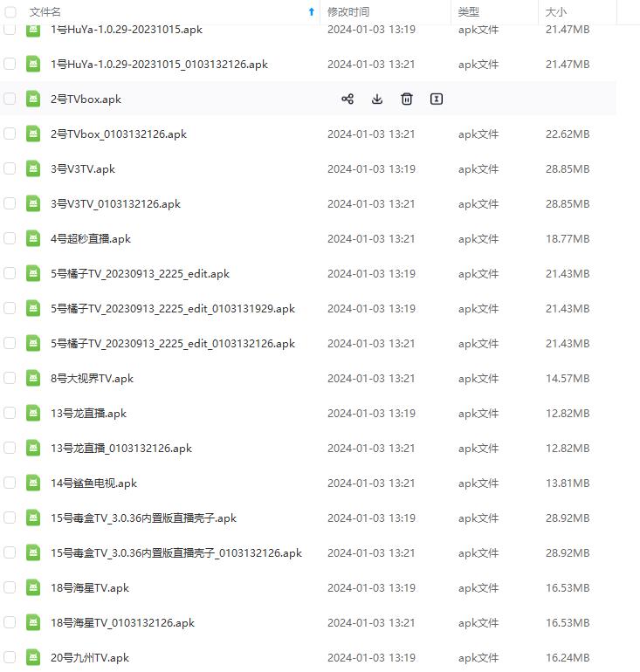Check the box for 3号V3TV.apk
The width and height of the screenshot is (640, 672).
tap(10, 168)
